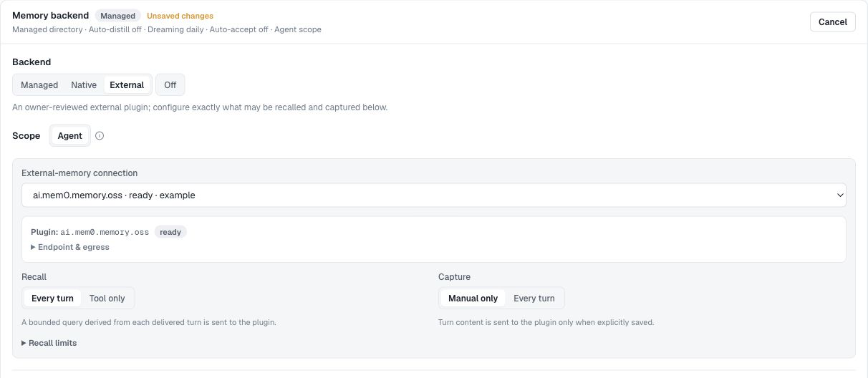The image size is (868, 378).
Task: Choose the Agent scope button
Action: click(70, 136)
